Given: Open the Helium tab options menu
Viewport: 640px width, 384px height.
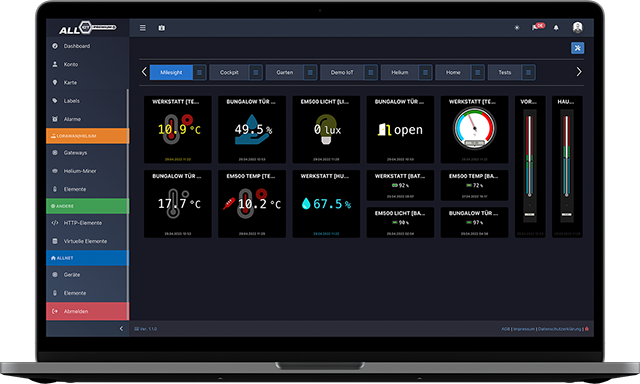Looking at the screenshot, I should (425, 73).
